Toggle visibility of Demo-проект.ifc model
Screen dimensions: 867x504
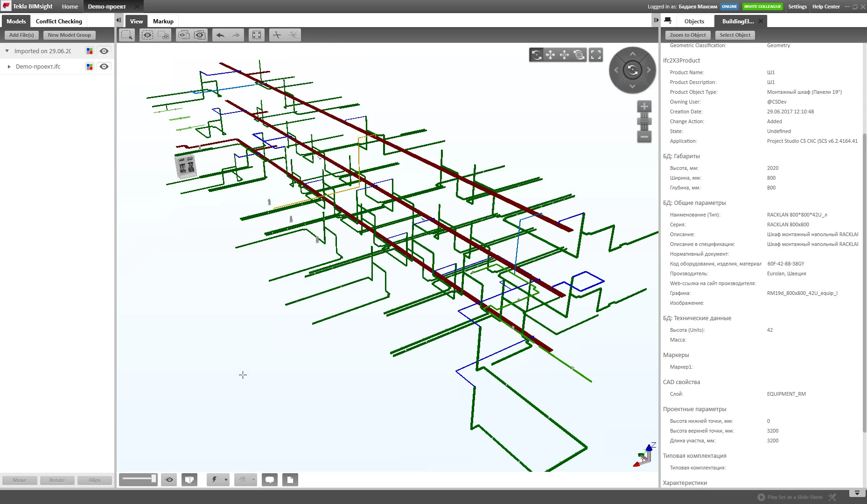pos(104,67)
